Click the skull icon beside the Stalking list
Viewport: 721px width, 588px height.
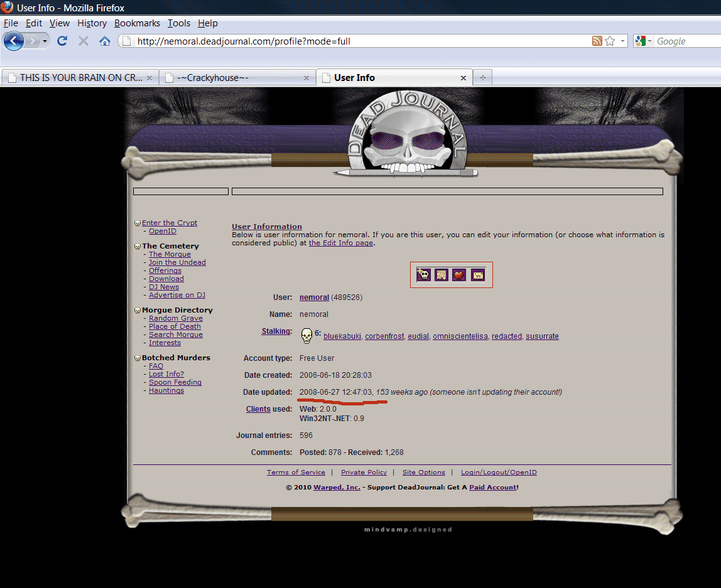tap(306, 336)
